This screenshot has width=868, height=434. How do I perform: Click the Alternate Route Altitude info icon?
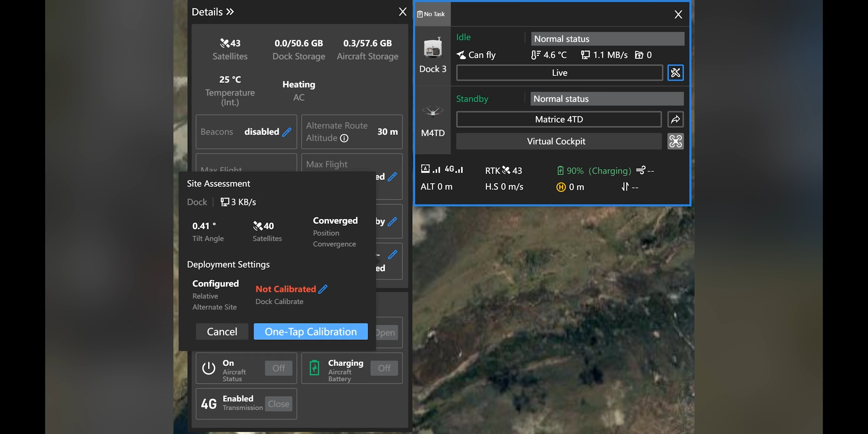coord(344,138)
